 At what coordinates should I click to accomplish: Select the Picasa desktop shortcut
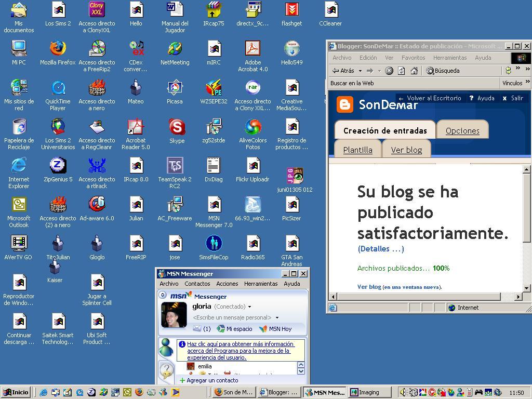coord(175,92)
